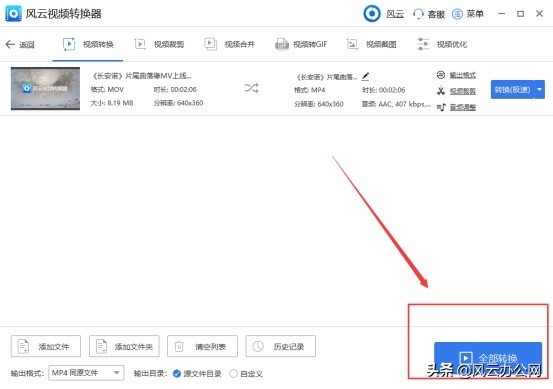The height and width of the screenshot is (389, 553).
Task: Close the converter window
Action: 540,14
